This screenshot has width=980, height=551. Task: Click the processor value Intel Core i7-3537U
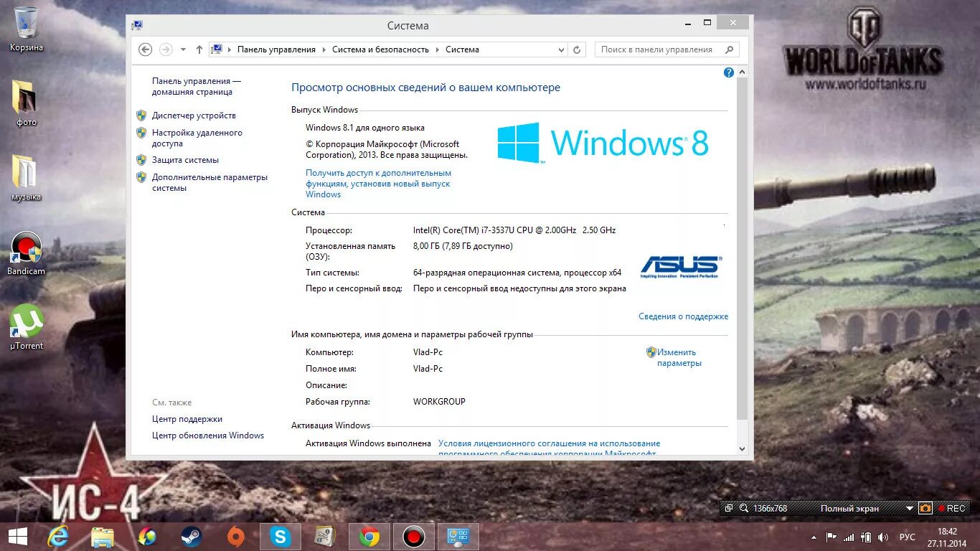coord(514,230)
